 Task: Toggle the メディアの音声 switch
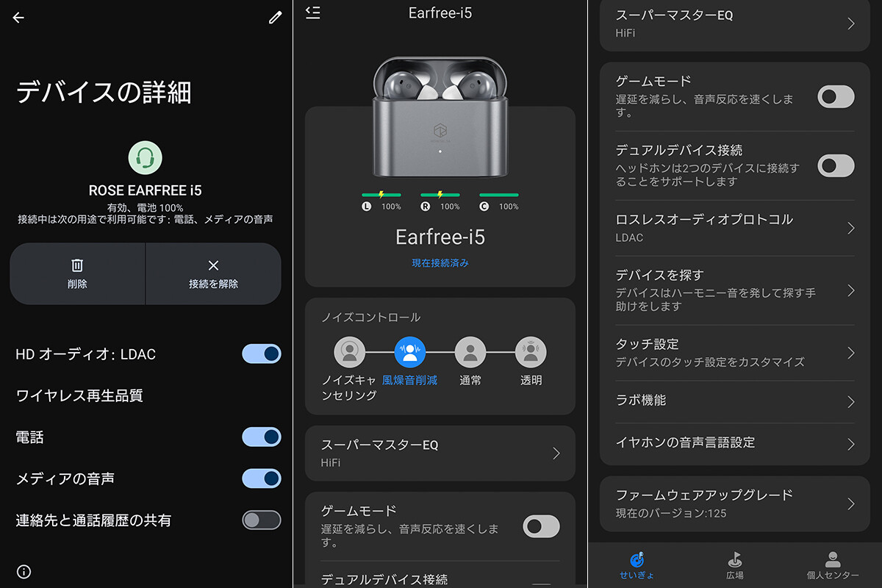click(262, 478)
